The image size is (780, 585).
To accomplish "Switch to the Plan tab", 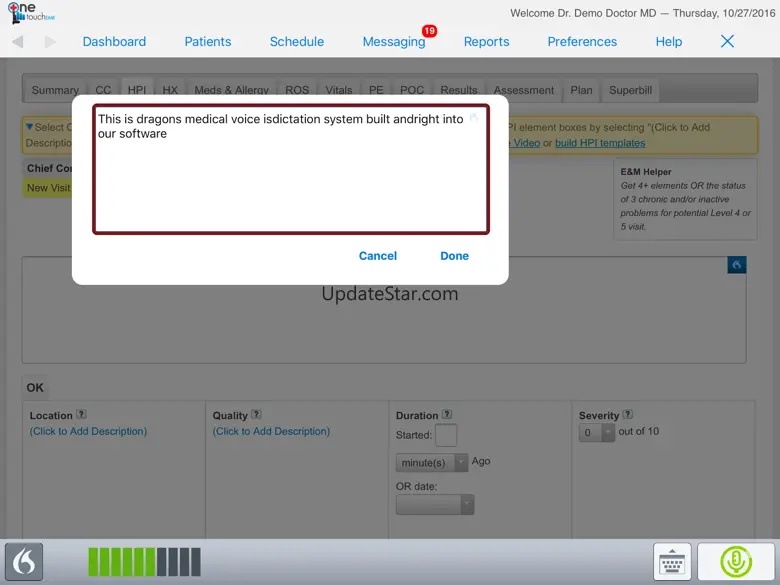I will pyautogui.click(x=581, y=90).
